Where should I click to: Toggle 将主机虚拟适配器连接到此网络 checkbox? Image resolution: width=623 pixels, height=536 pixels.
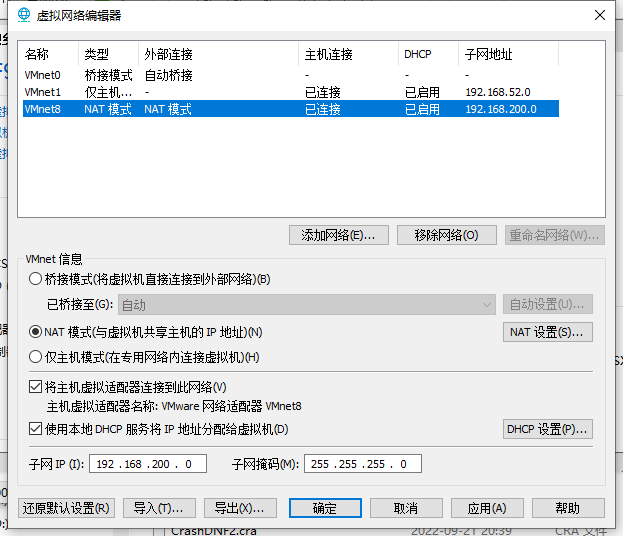click(35, 387)
